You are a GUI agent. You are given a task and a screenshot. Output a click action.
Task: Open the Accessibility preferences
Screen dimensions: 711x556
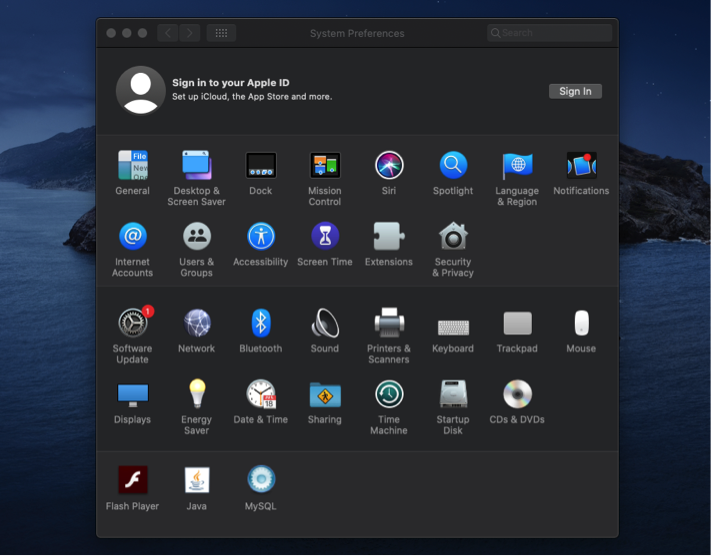pos(261,237)
